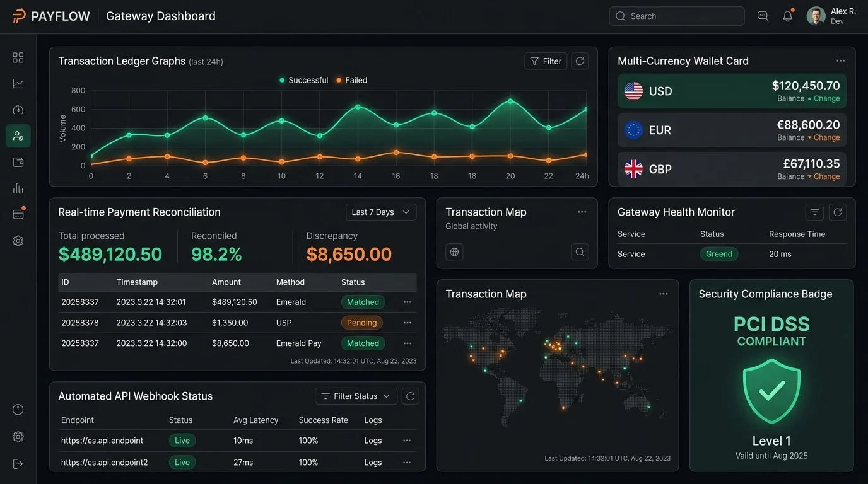Open the sidebar card icon with orange dot
Viewport: 868px width, 484px height.
(x=18, y=214)
